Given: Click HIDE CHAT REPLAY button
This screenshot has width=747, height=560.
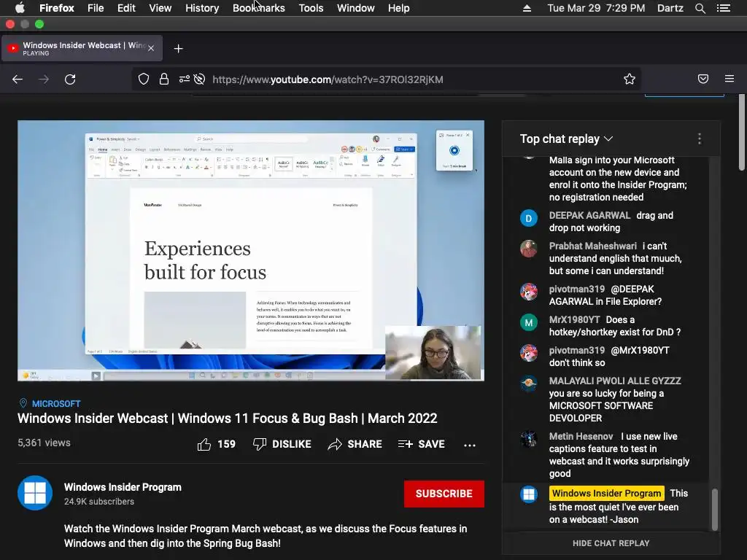Looking at the screenshot, I should click(611, 543).
